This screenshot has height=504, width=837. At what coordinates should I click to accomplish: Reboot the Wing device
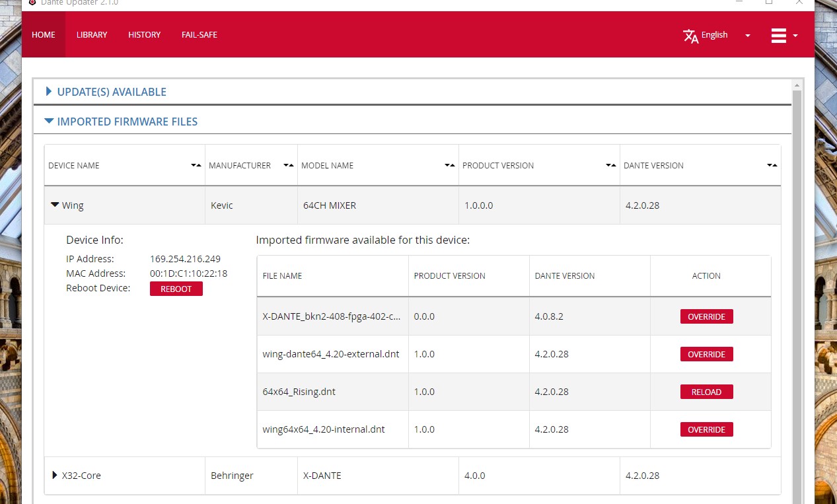(x=176, y=289)
